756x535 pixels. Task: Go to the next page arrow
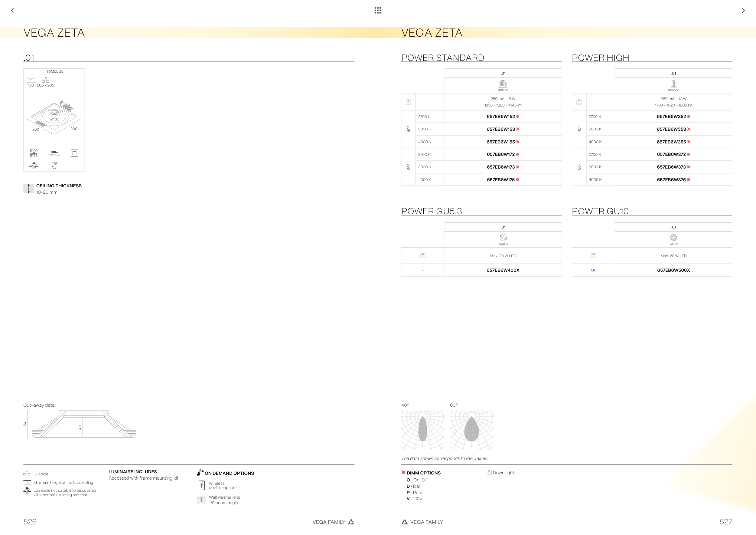[x=743, y=11]
